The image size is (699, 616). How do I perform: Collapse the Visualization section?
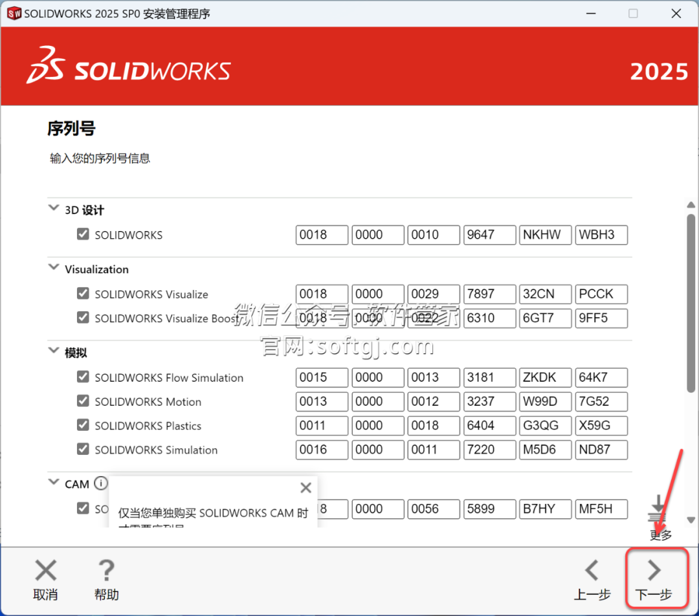[54, 267]
